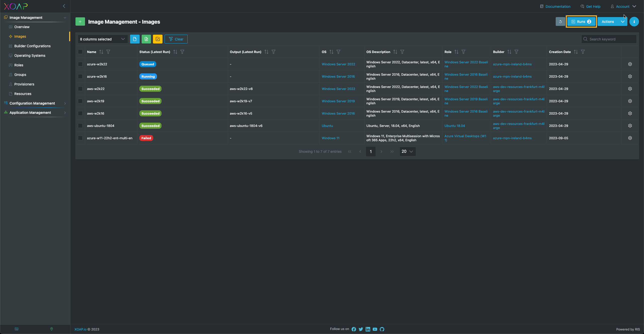Viewport: 644px width, 334px height.
Task: Open the Get Help link
Action: (x=590, y=7)
